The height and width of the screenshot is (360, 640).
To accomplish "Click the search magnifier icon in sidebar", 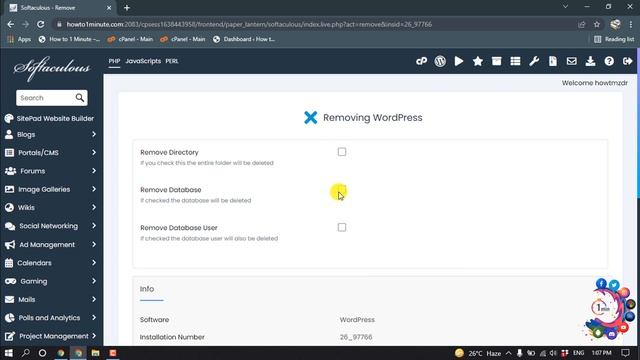I will click(x=80, y=98).
